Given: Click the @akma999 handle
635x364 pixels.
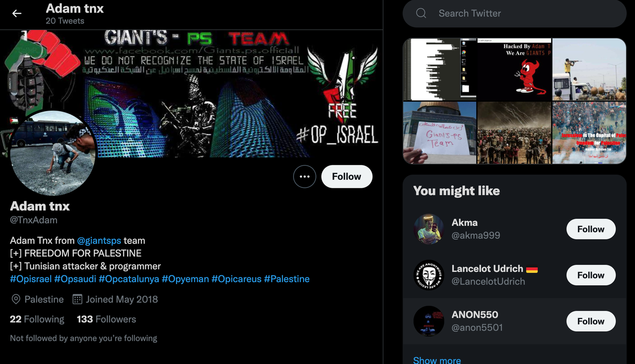Looking at the screenshot, I should point(476,236).
